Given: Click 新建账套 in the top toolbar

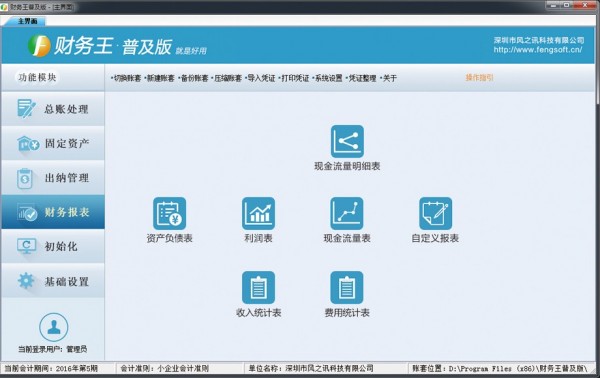Looking at the screenshot, I should tap(160, 78).
